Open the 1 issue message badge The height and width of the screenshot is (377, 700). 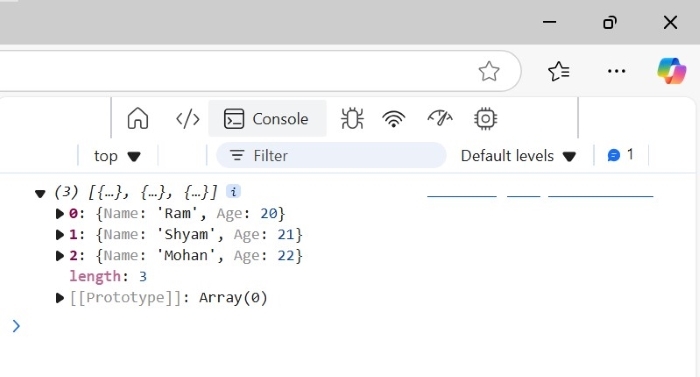tap(621, 155)
